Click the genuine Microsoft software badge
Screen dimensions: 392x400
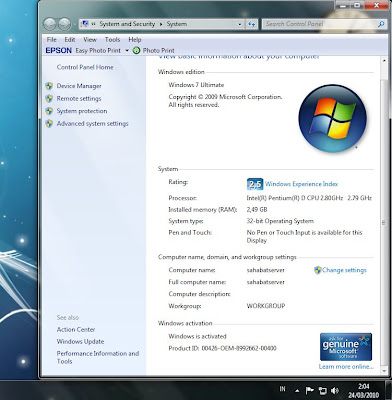(346, 347)
